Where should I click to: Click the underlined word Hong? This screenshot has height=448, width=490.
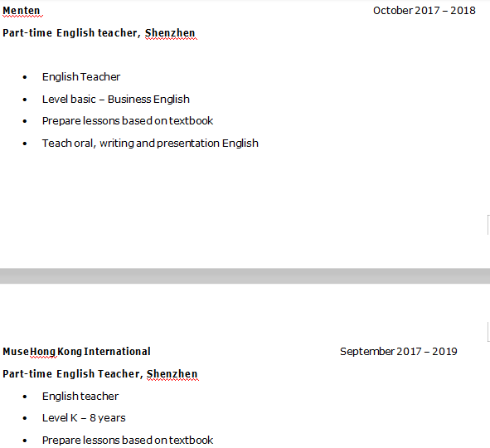pos(43,352)
